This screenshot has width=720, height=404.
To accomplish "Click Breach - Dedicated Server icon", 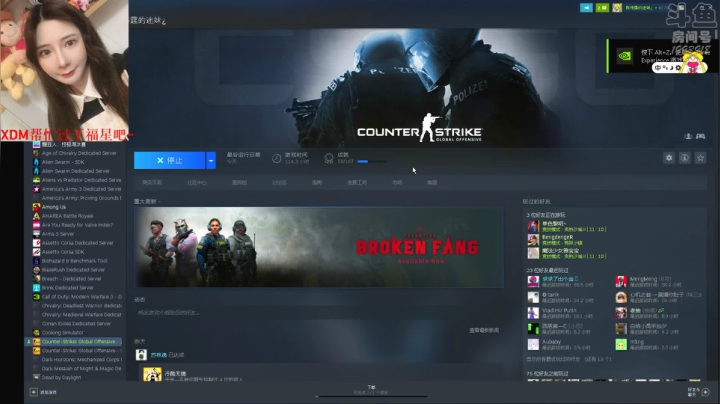I will click(36, 279).
